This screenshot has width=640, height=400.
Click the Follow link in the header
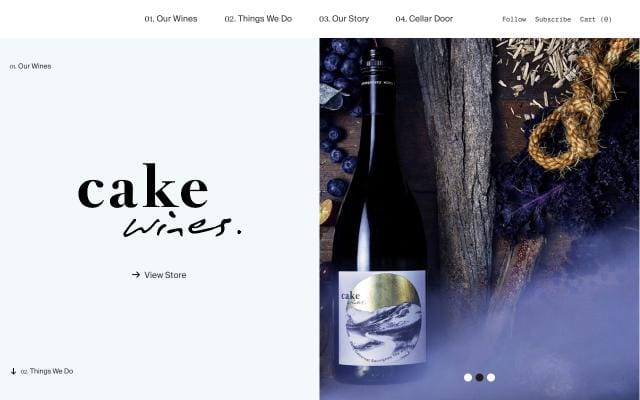point(514,19)
